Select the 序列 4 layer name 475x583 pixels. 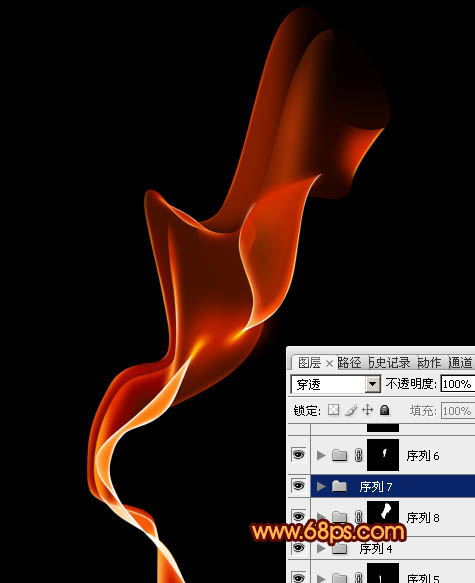[x=376, y=548]
